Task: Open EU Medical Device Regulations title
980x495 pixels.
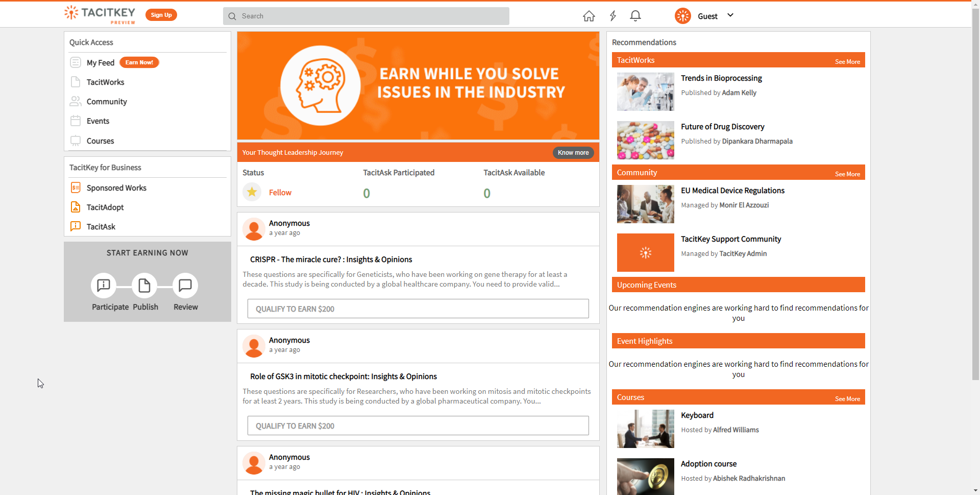Action: pyautogui.click(x=732, y=191)
